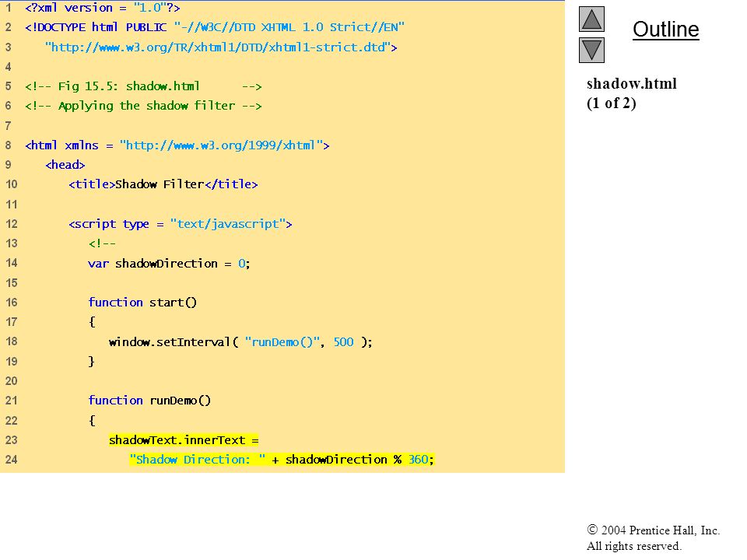Screen dimensions: 747x560
Task: Click the window.setInterval call on line 18
Action: (x=240, y=342)
